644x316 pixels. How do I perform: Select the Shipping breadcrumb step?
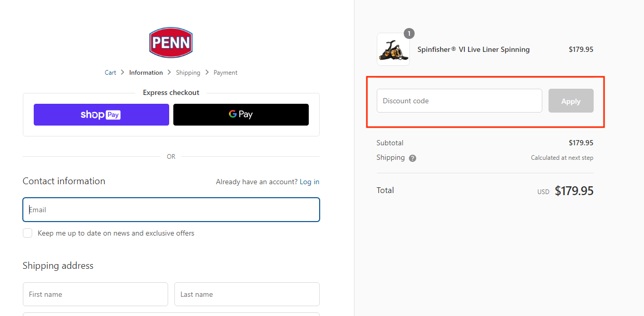coord(188,73)
